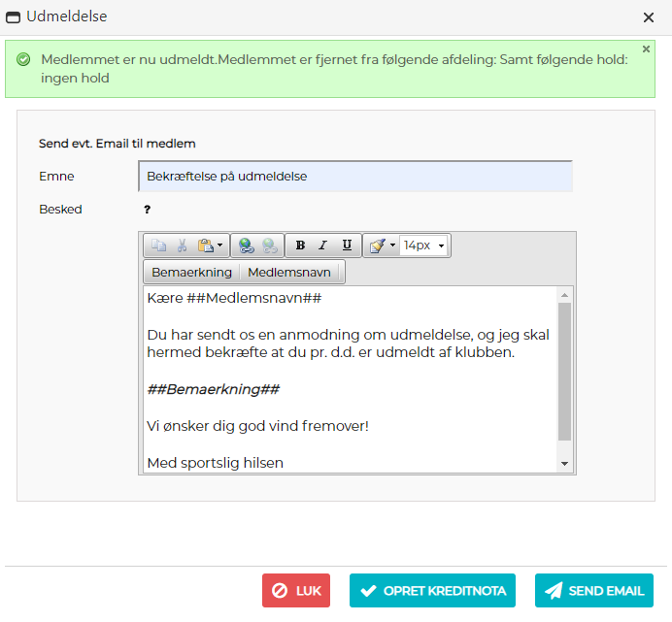The height and width of the screenshot is (622, 672).
Task: Open the paste options dropdown arrow
Action: [219, 246]
